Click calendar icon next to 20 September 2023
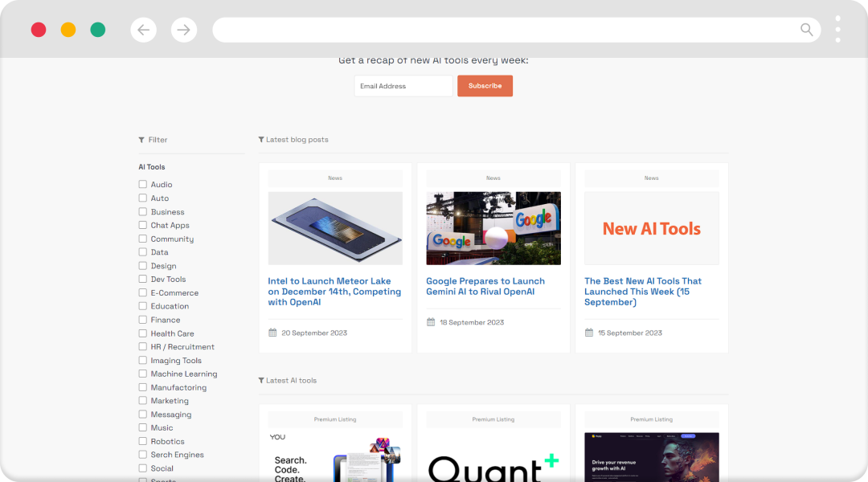This screenshot has width=868, height=482. (272, 333)
